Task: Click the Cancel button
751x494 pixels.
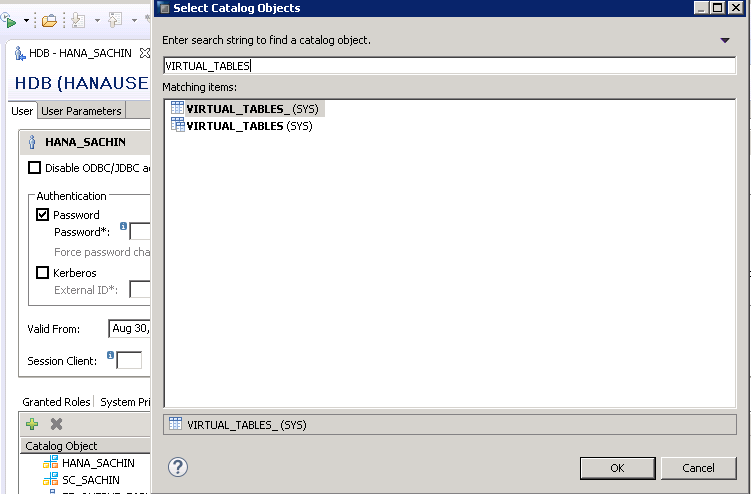Action: pyautogui.click(x=698, y=468)
